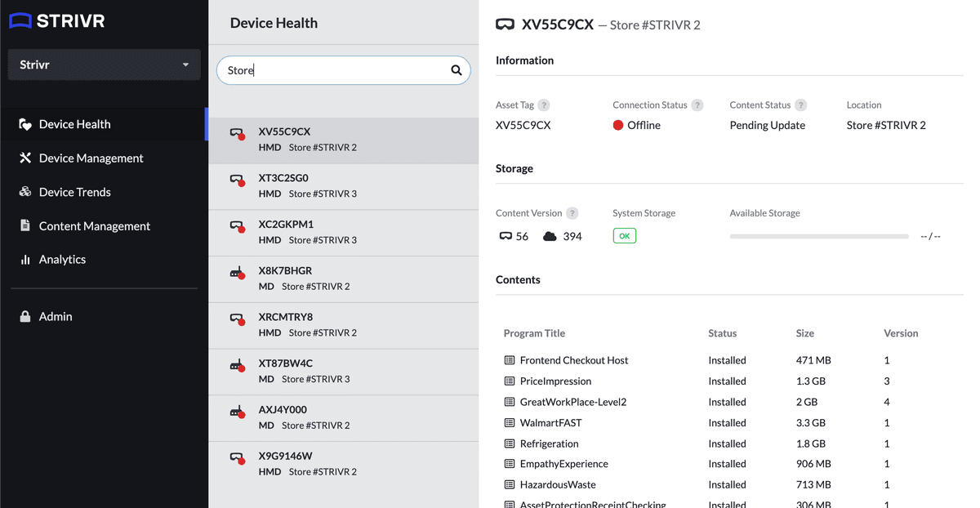Open the Strivr organization dropdown
This screenshot has height=508, width=980.
pyautogui.click(x=104, y=65)
